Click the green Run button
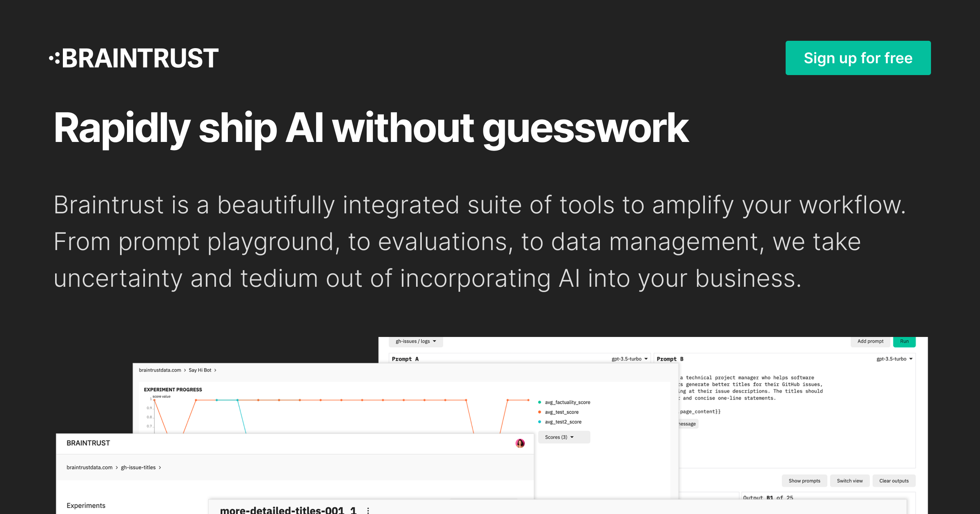The image size is (980, 514). click(x=904, y=341)
